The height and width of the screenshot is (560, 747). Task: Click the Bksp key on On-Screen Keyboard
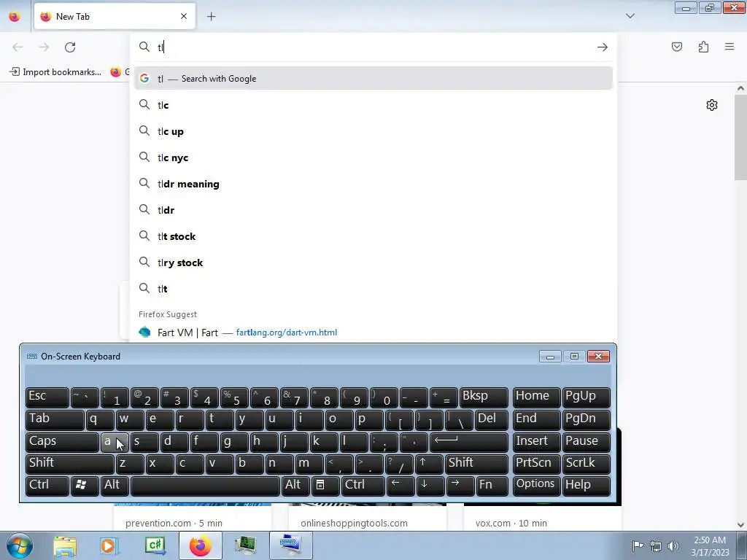click(484, 397)
